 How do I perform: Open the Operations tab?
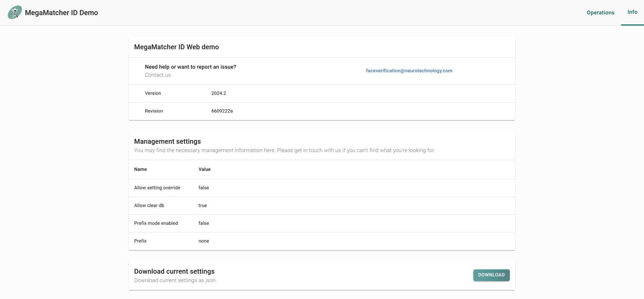point(600,12)
